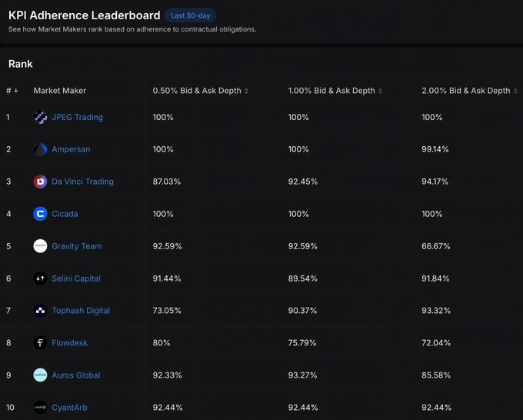Select the 92.33% value for Auros Global
Viewport: 523px width, 420px height.
(167, 375)
